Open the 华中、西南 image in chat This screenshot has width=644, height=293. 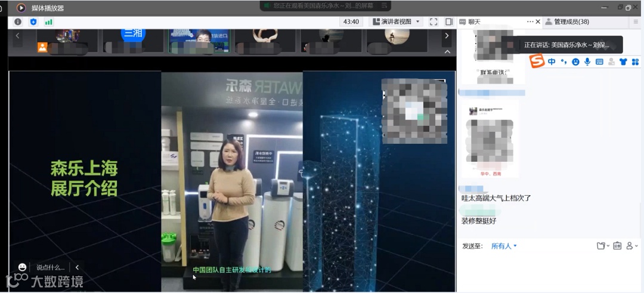coord(490,139)
